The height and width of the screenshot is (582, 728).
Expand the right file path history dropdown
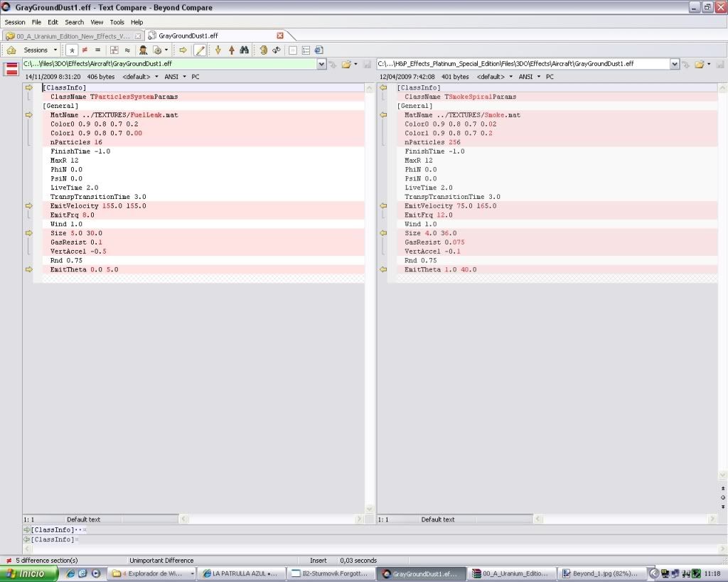(675, 64)
